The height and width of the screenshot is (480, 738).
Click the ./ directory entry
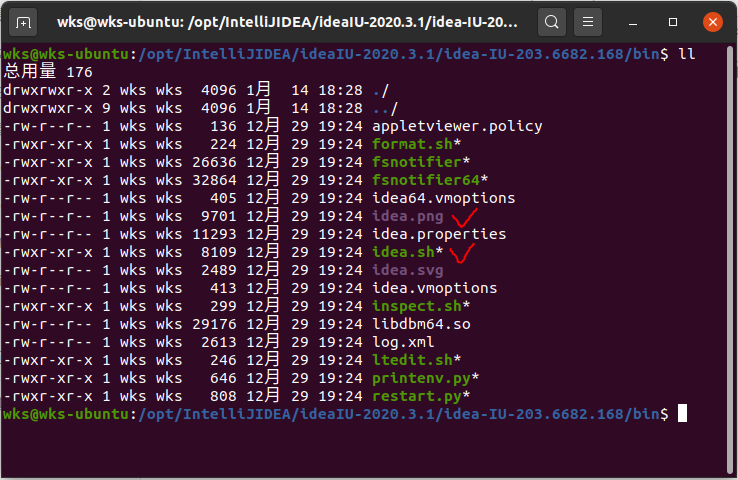pos(381,90)
